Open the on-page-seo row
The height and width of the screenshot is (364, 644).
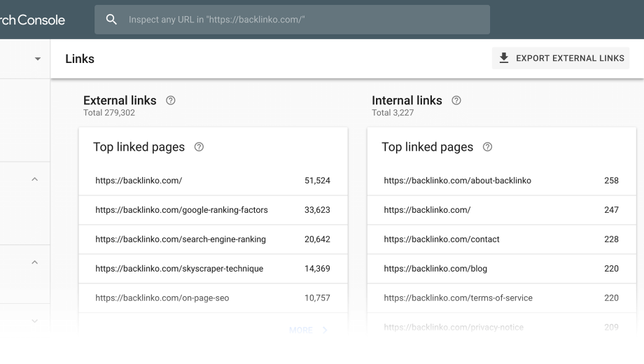[x=213, y=298]
